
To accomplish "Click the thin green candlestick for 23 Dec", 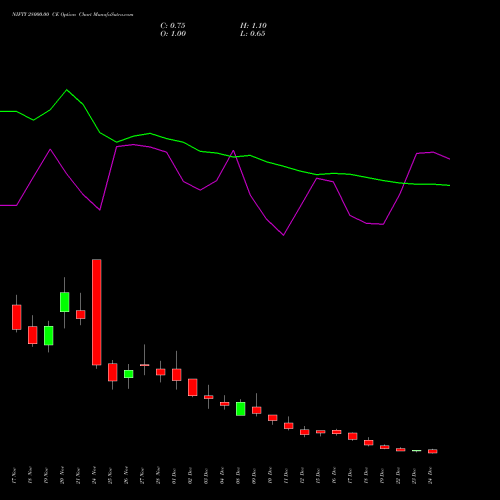I will tap(417, 451).
